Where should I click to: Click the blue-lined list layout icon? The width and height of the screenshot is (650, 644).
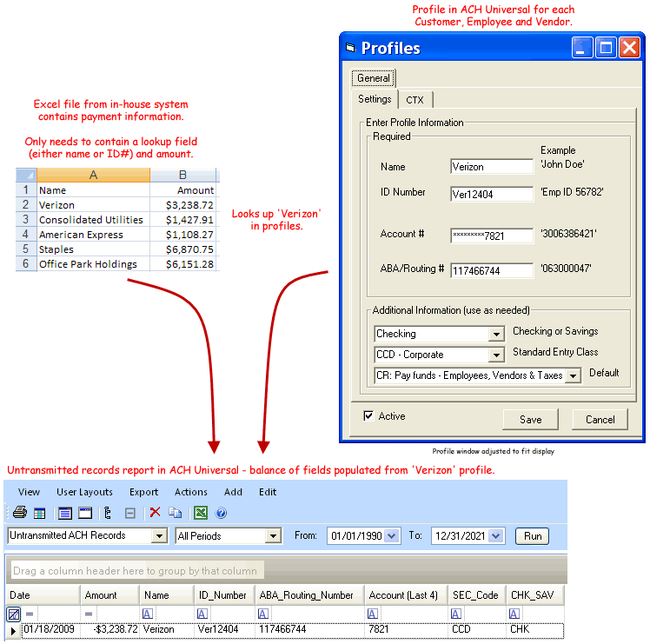coord(65,514)
